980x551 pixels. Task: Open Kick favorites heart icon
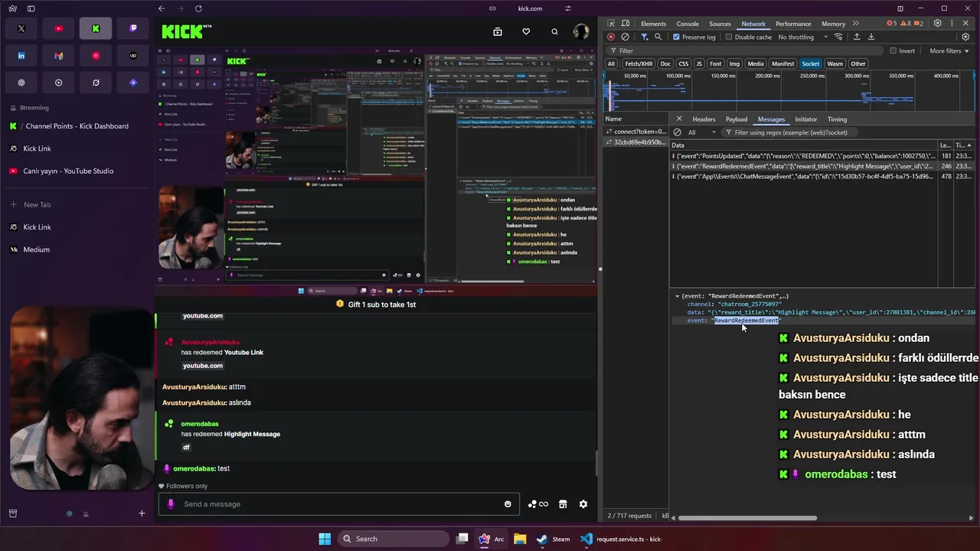point(526,31)
